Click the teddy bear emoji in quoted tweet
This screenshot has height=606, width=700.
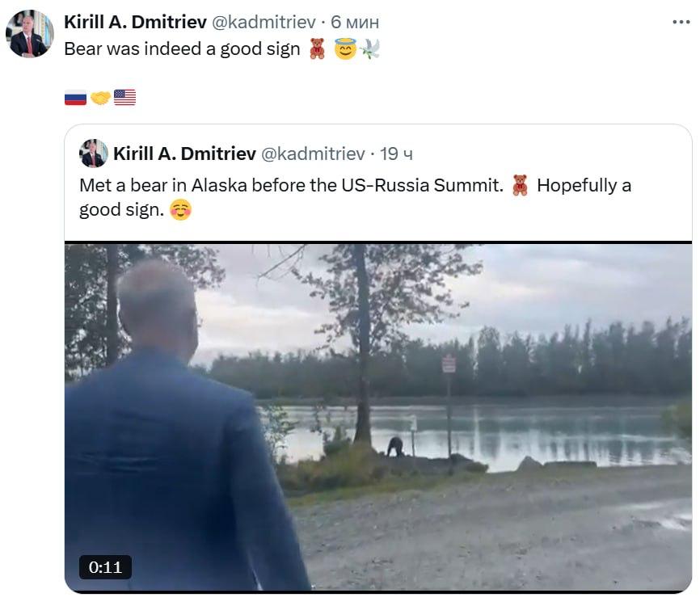pos(520,185)
